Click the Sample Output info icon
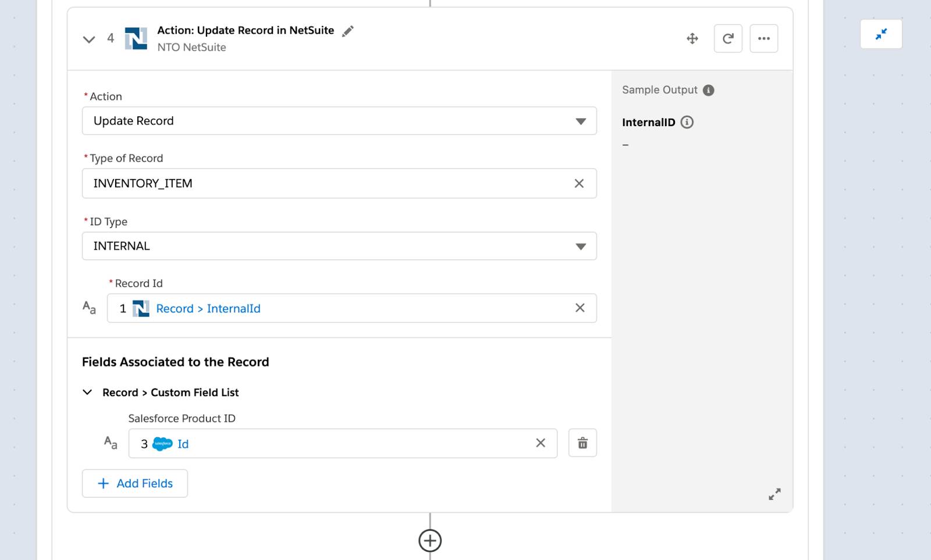931x560 pixels. pyautogui.click(x=708, y=90)
